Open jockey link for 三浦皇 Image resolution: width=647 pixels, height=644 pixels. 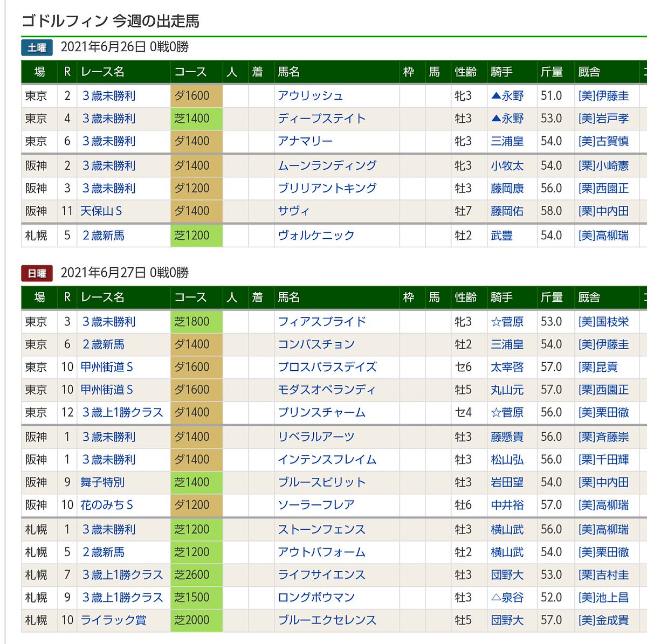[x=507, y=141]
